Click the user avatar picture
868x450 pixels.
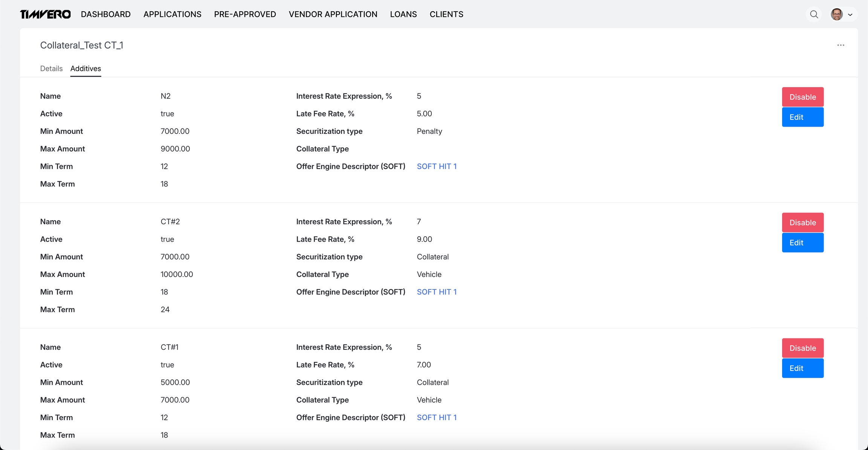point(836,14)
